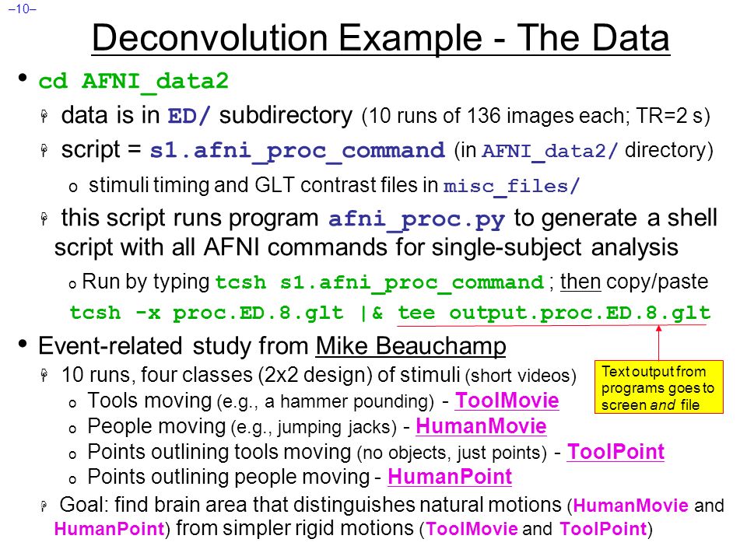Click 'tee output.proc.ED.8.glt' text
Viewport: 747px width, 560px height.
(x=554, y=313)
